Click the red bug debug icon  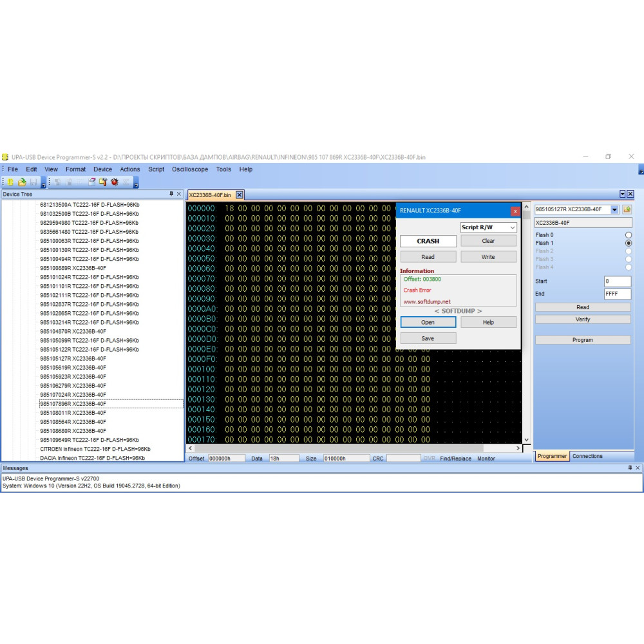[115, 182]
